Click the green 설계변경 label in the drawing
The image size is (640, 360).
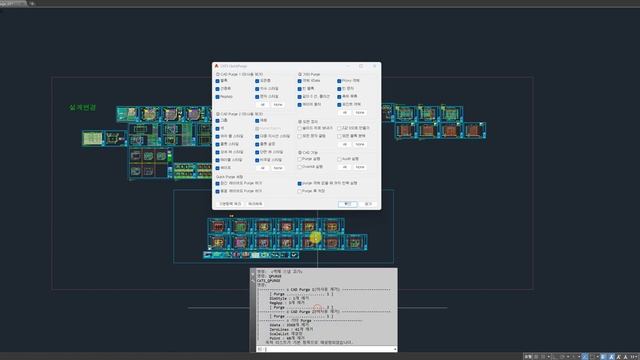[x=82, y=107]
